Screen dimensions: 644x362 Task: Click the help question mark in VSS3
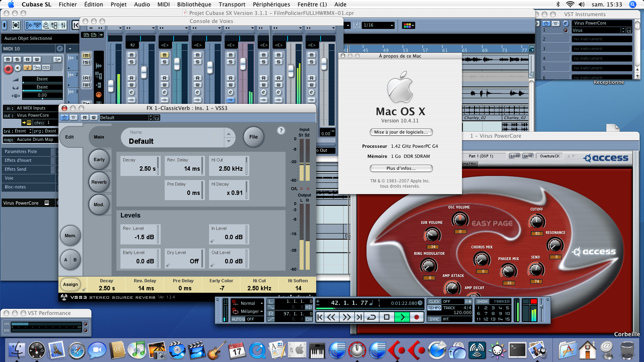tap(281, 130)
